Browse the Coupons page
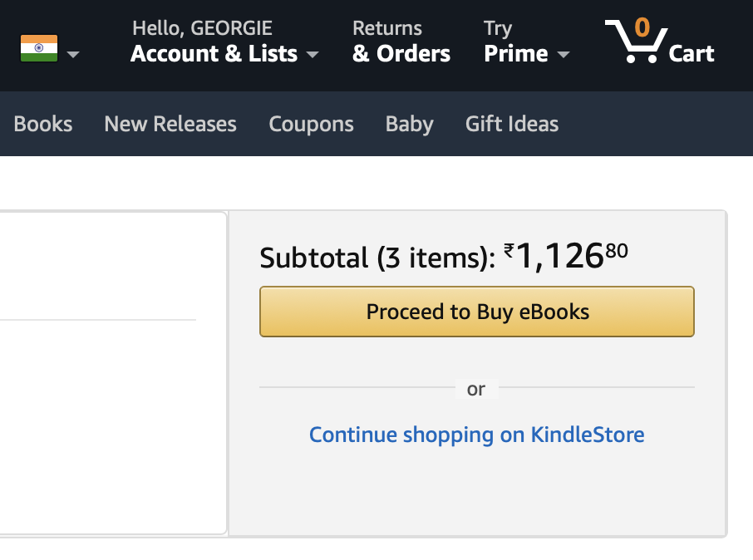753x560 pixels. tap(311, 124)
